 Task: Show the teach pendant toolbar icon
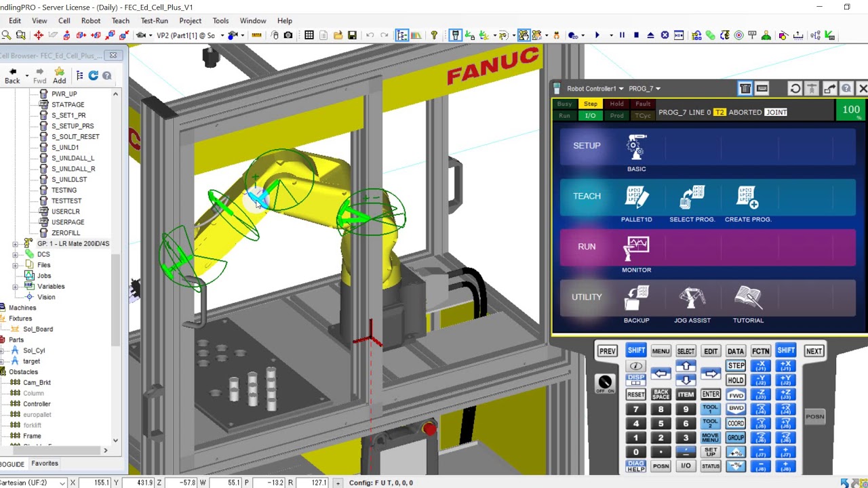pos(455,35)
